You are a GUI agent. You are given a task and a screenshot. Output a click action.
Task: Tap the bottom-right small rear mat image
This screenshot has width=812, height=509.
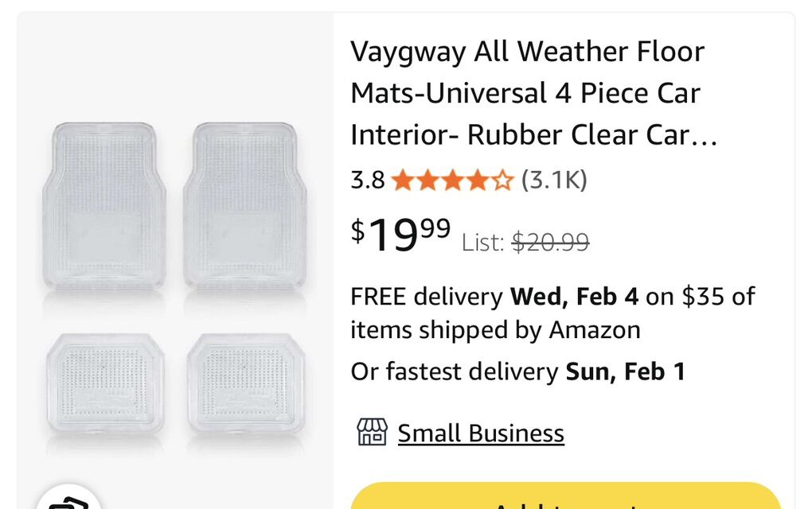click(x=245, y=383)
